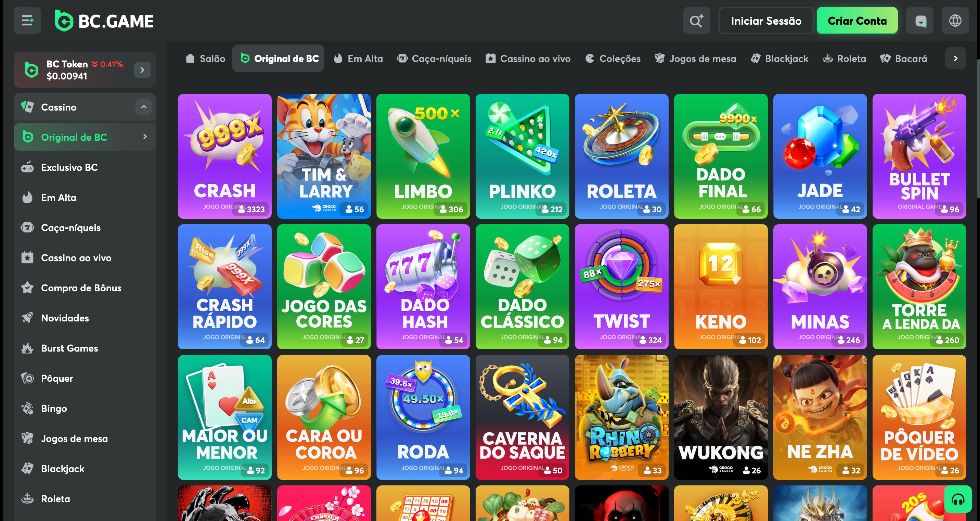Open the Pôquer de Vídeo game card

click(919, 418)
